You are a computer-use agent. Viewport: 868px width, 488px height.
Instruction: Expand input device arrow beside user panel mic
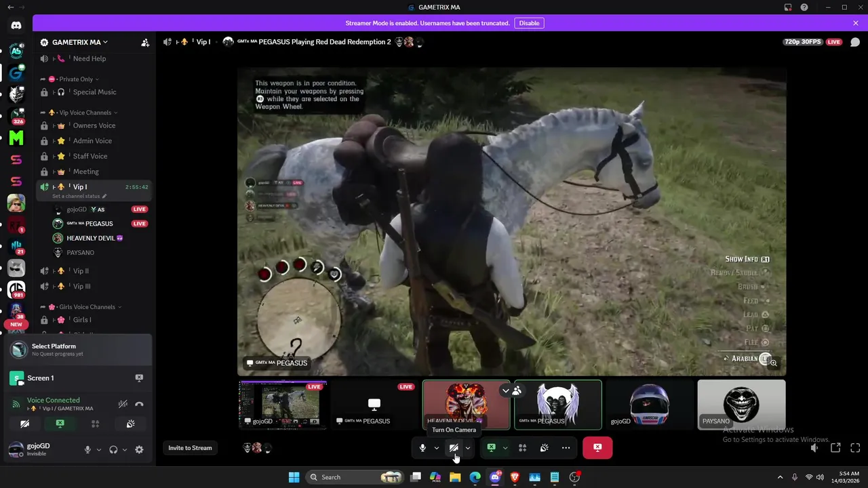pos(99,449)
